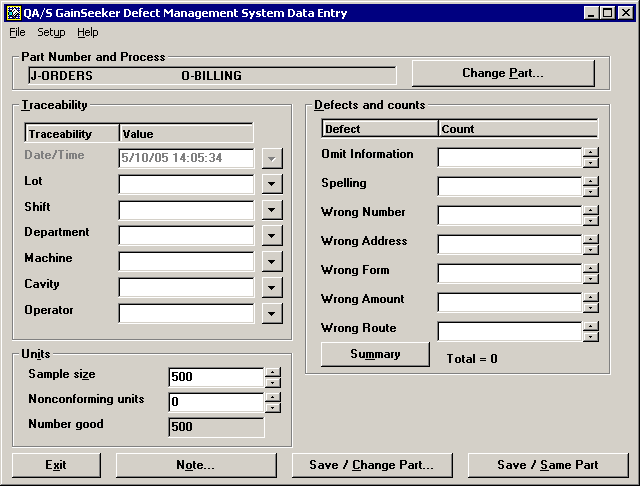Open the Department dropdown arrow
Image resolution: width=640 pixels, height=486 pixels.
click(x=272, y=236)
